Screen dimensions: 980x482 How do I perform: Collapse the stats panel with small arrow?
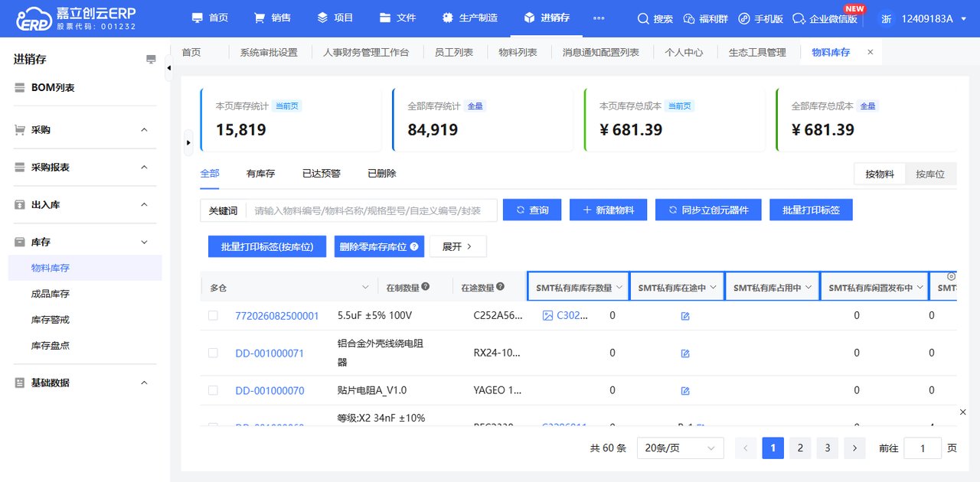click(188, 142)
